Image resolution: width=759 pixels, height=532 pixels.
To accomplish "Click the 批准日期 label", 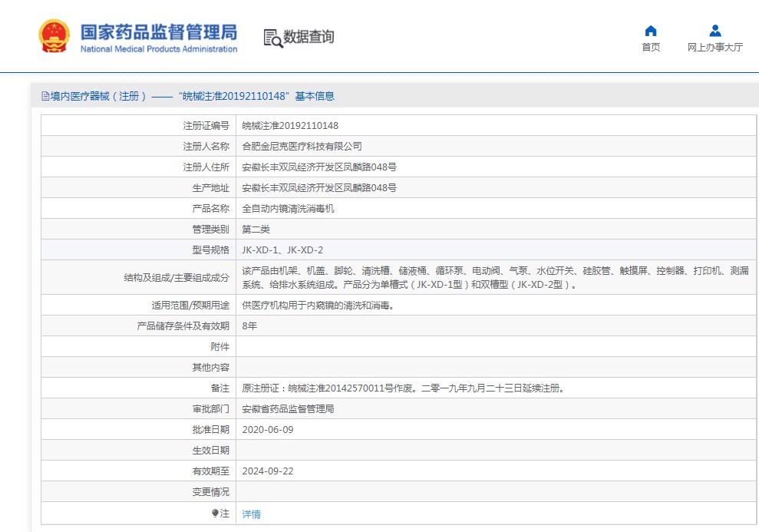I will [210, 430].
